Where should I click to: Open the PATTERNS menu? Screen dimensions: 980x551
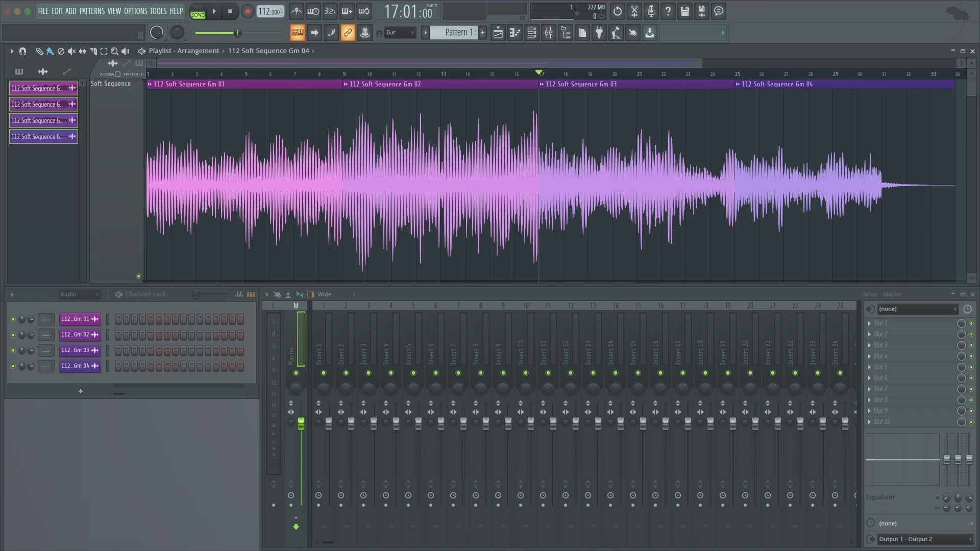(92, 11)
